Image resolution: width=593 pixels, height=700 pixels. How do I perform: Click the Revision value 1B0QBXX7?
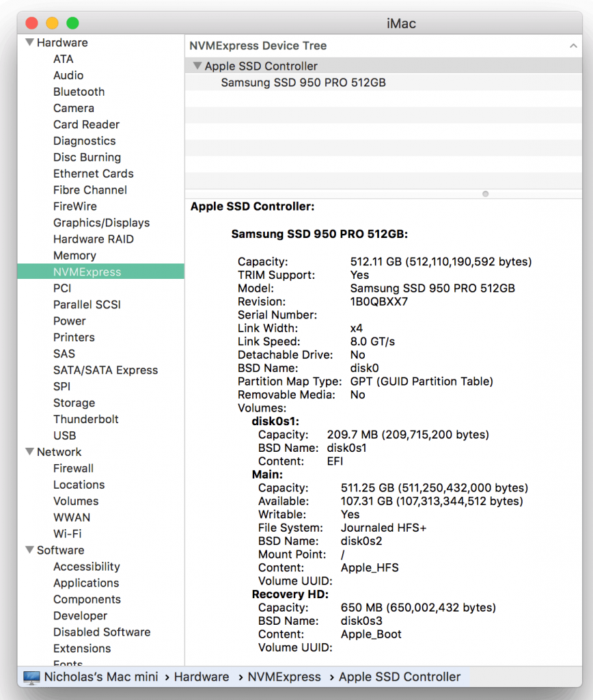(x=379, y=301)
